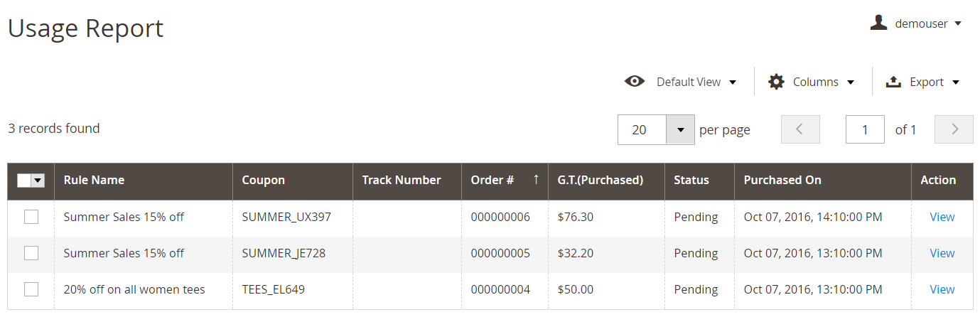The image size is (980, 317).
Task: View order 000000006 details
Action: [942, 217]
